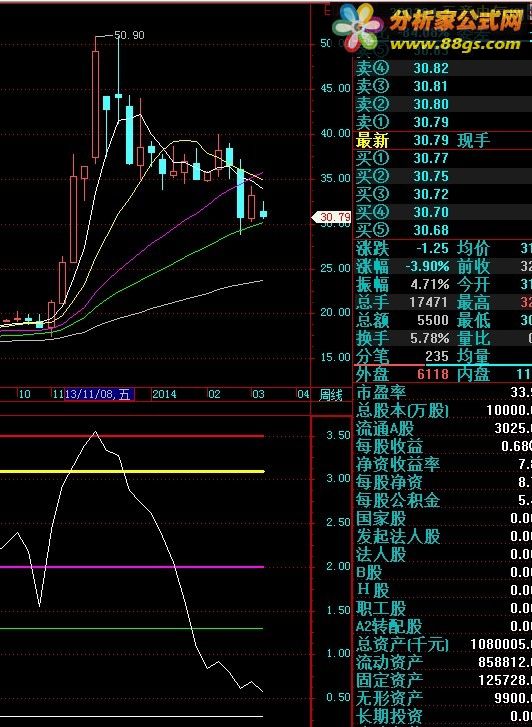Image resolution: width=532 pixels, height=727 pixels.
Task: Click buy price 30.70
Action: tap(431, 212)
